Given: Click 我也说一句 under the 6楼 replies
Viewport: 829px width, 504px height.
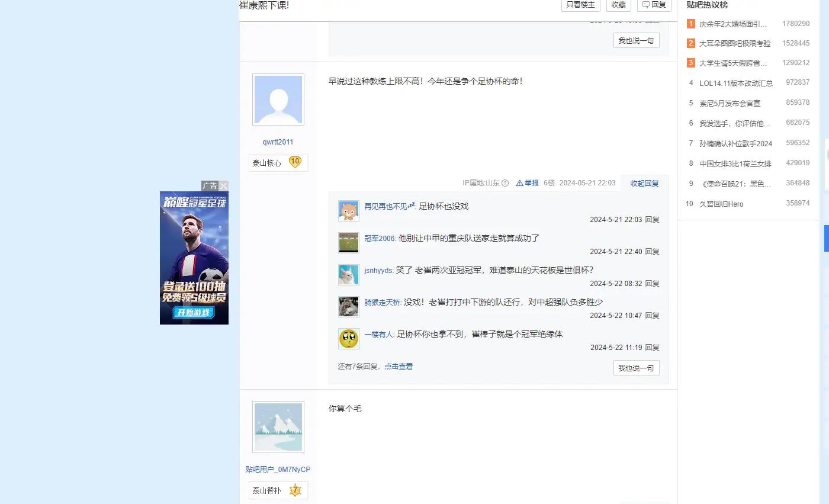Looking at the screenshot, I should click(x=636, y=368).
